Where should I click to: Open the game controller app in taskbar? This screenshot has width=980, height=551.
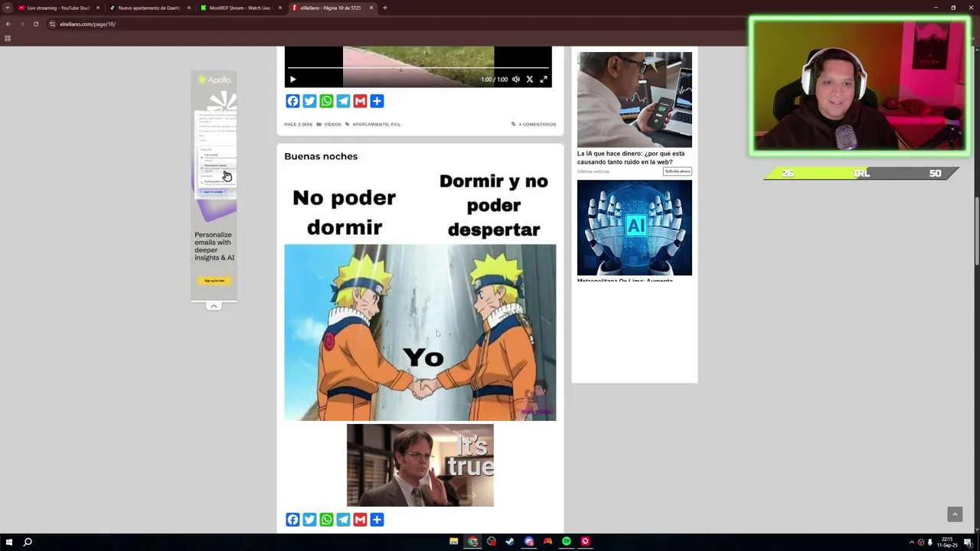pyautogui.click(x=547, y=542)
